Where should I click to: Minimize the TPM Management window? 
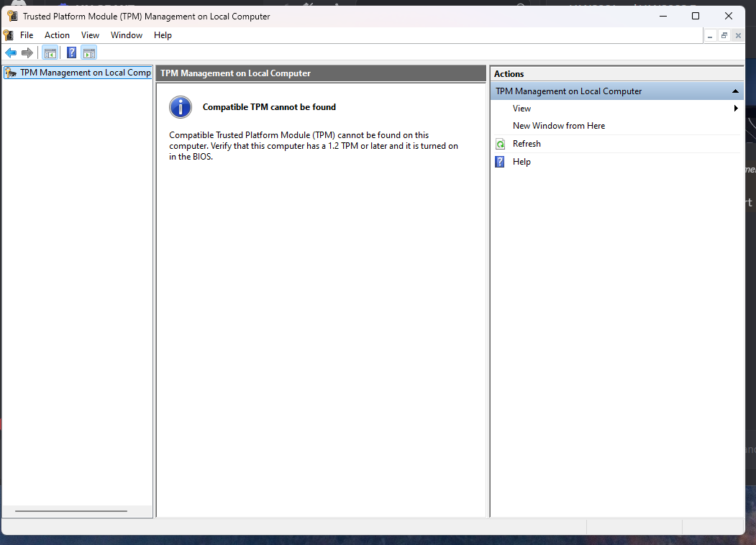tap(663, 16)
